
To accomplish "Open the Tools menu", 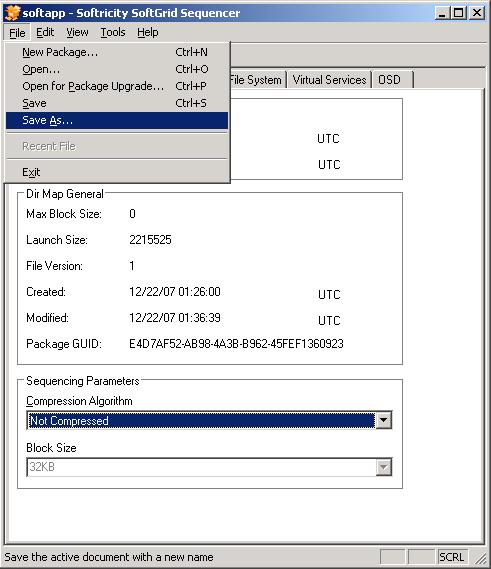I will pyautogui.click(x=113, y=33).
